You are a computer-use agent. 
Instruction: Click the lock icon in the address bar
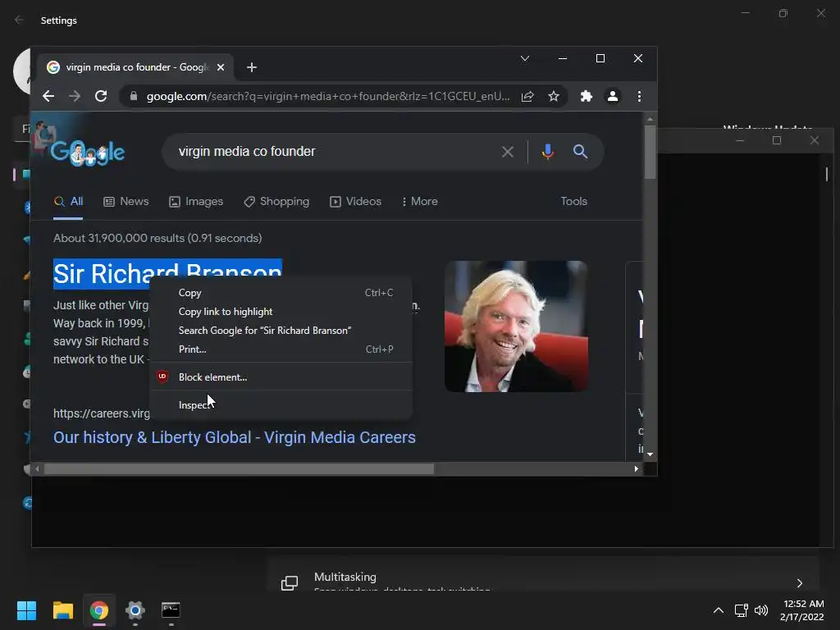134,97
